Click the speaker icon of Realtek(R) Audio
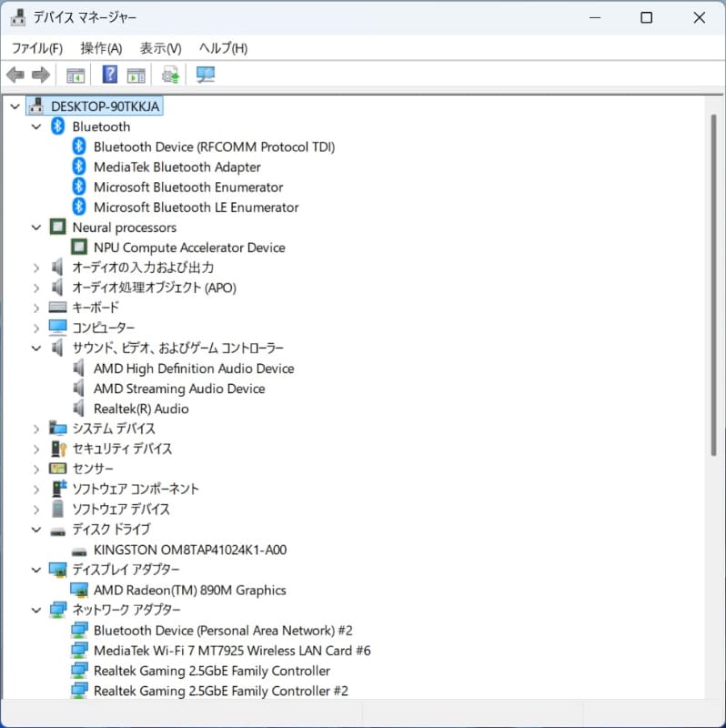Screen dimensions: 726x728 tap(78, 408)
